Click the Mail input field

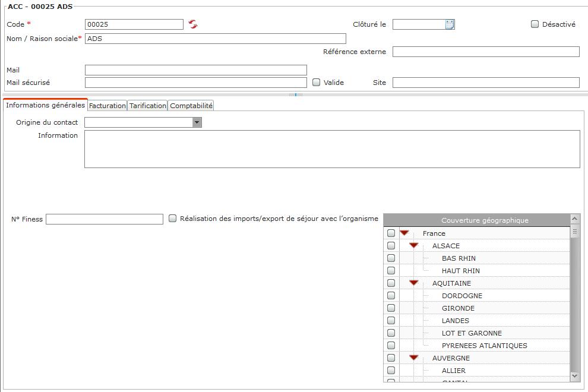click(x=196, y=70)
